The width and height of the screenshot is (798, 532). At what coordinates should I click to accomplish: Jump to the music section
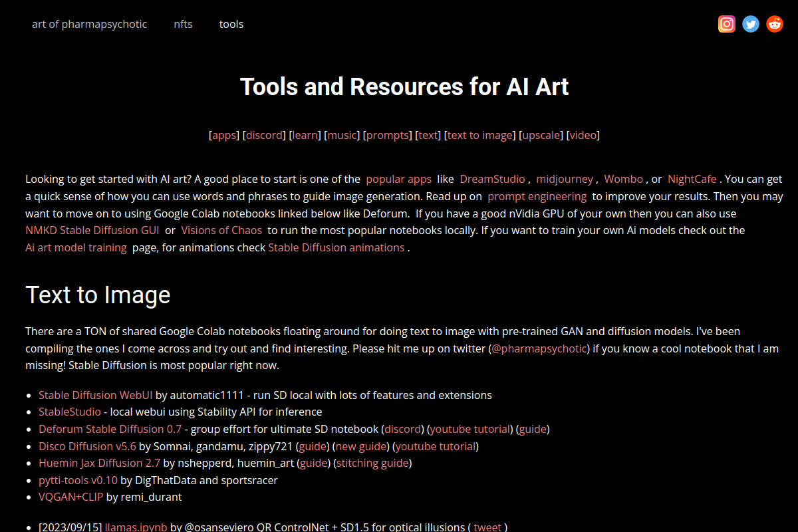point(343,135)
